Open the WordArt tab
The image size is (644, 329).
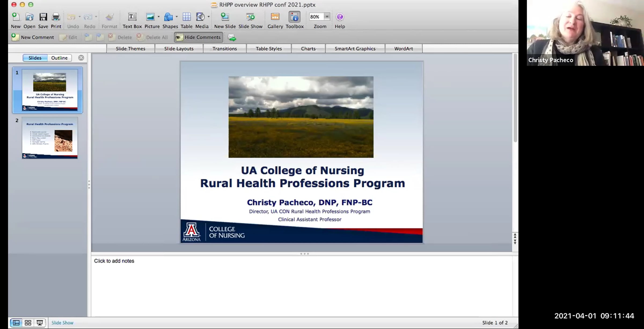pyautogui.click(x=404, y=49)
